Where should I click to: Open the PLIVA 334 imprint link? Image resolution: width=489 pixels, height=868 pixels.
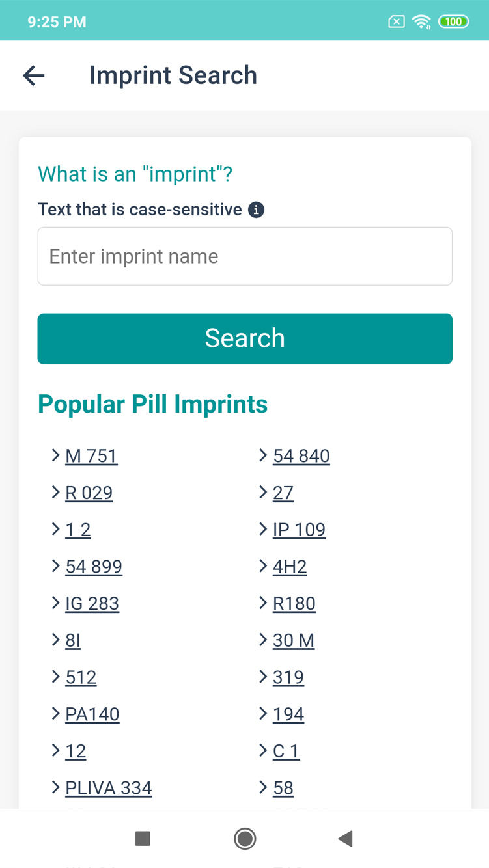pos(109,789)
